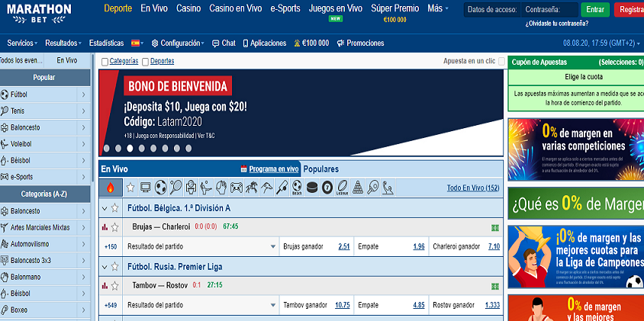Favorite the Fútbol. Bélgica. 1.ª División A league star
The height and width of the screenshot is (321, 644).
click(x=114, y=208)
